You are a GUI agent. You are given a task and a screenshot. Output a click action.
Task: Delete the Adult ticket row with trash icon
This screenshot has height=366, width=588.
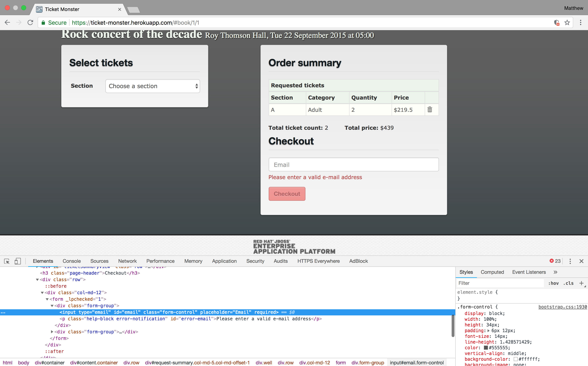pyautogui.click(x=430, y=110)
